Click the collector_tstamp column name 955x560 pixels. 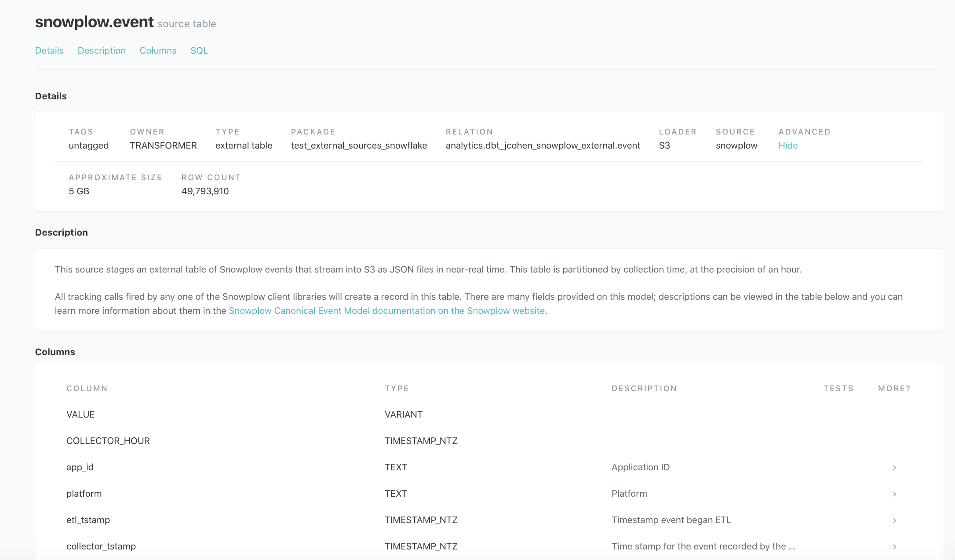click(x=101, y=546)
